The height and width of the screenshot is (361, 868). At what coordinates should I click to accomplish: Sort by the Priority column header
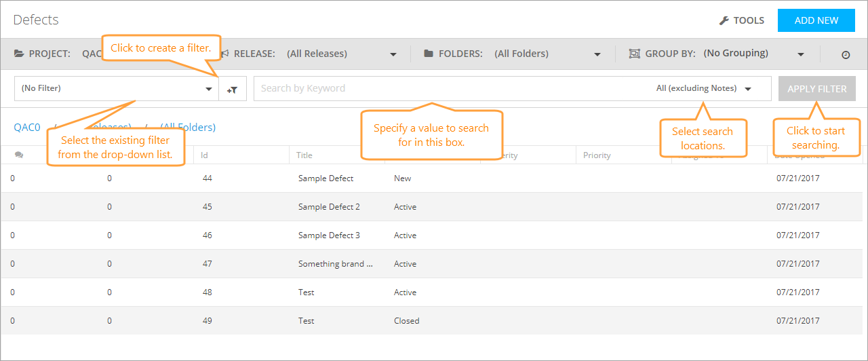click(597, 155)
